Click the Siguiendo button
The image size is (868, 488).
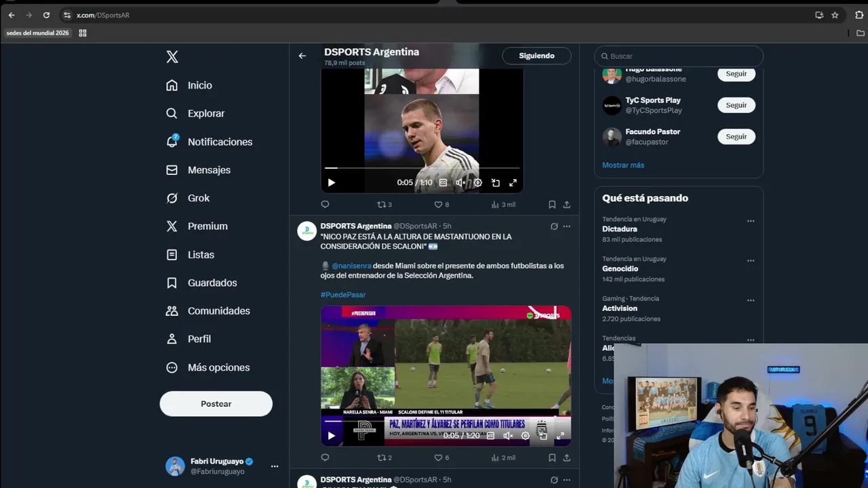536,56
